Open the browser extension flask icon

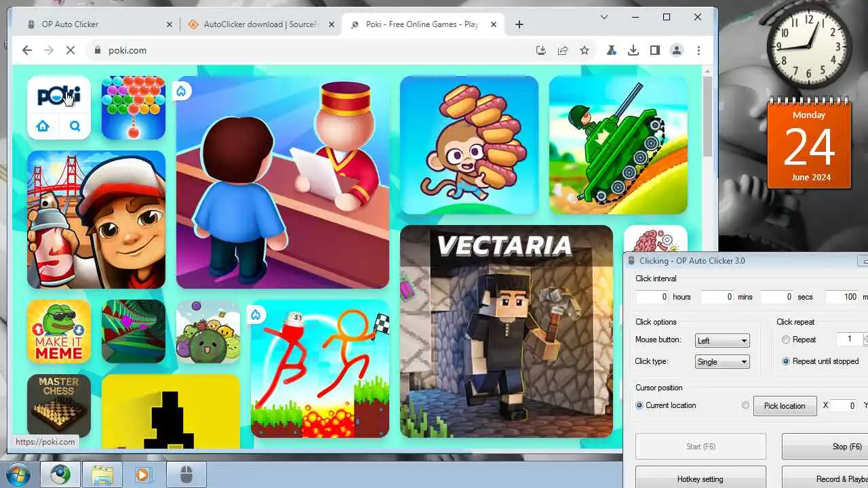click(x=612, y=50)
